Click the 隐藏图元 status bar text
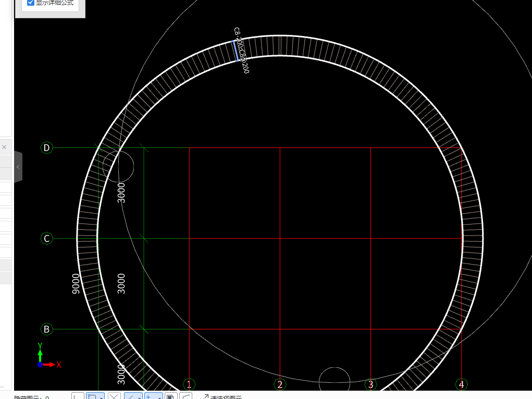532x399 pixels. pyautogui.click(x=32, y=397)
